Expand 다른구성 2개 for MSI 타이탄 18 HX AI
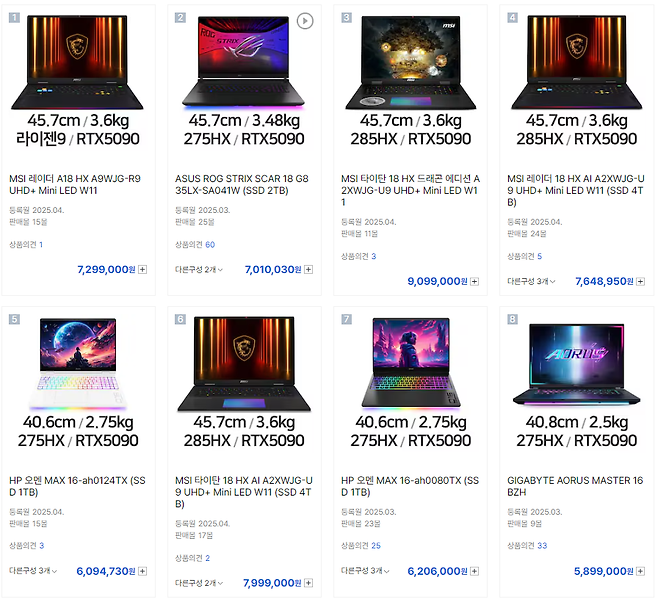Screen dimensions: 658x602 pyautogui.click(x=199, y=583)
